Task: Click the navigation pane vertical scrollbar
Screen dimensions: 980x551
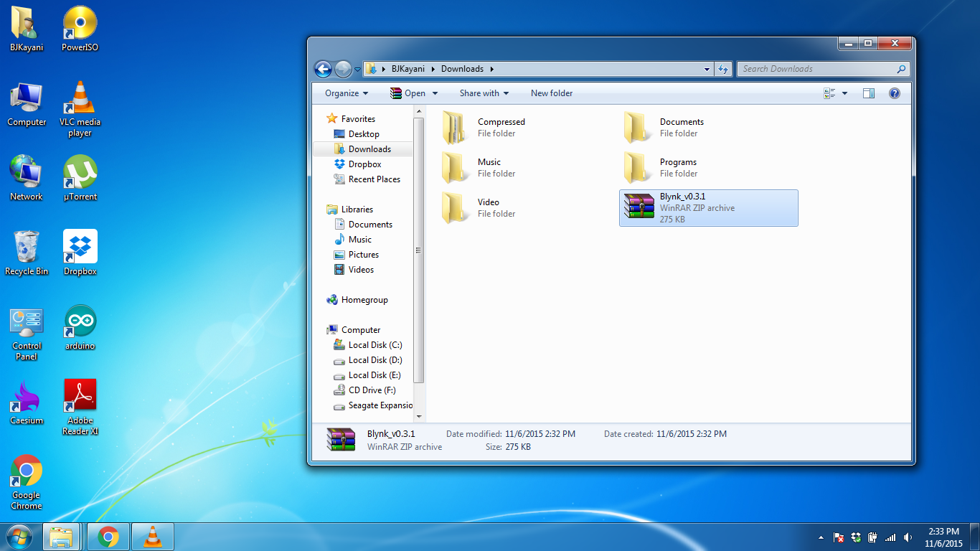Action: [x=419, y=250]
